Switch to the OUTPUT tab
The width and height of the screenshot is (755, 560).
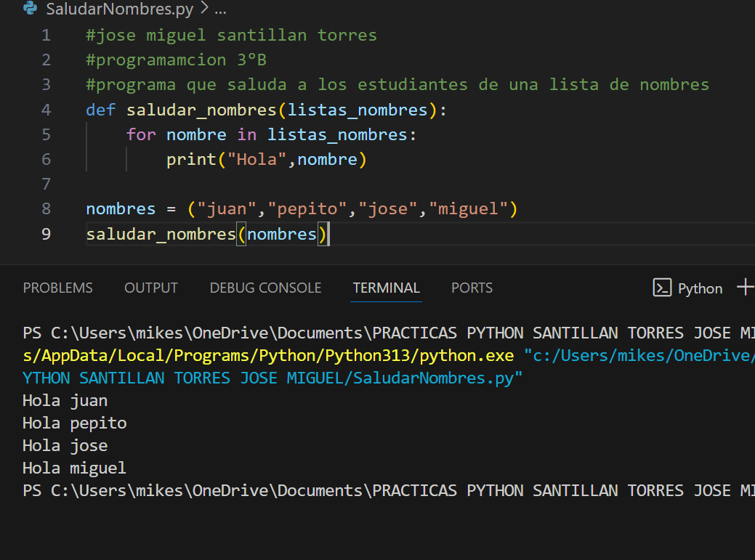[x=151, y=288]
